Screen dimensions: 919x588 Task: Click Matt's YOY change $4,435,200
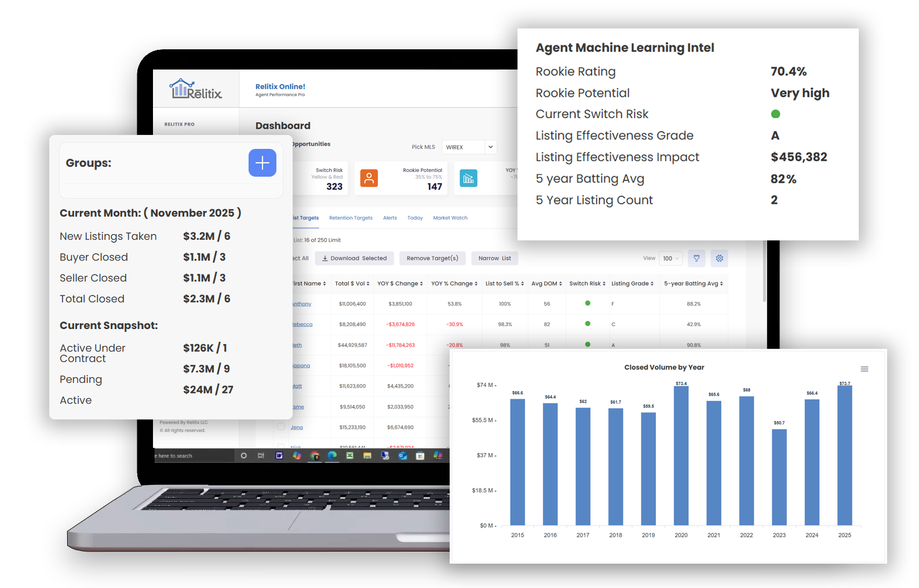pos(400,386)
